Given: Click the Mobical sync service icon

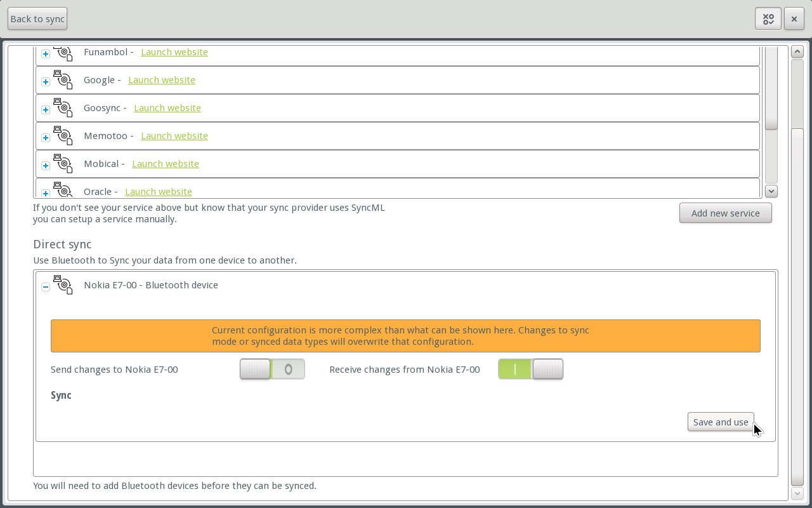Looking at the screenshot, I should click(63, 163).
